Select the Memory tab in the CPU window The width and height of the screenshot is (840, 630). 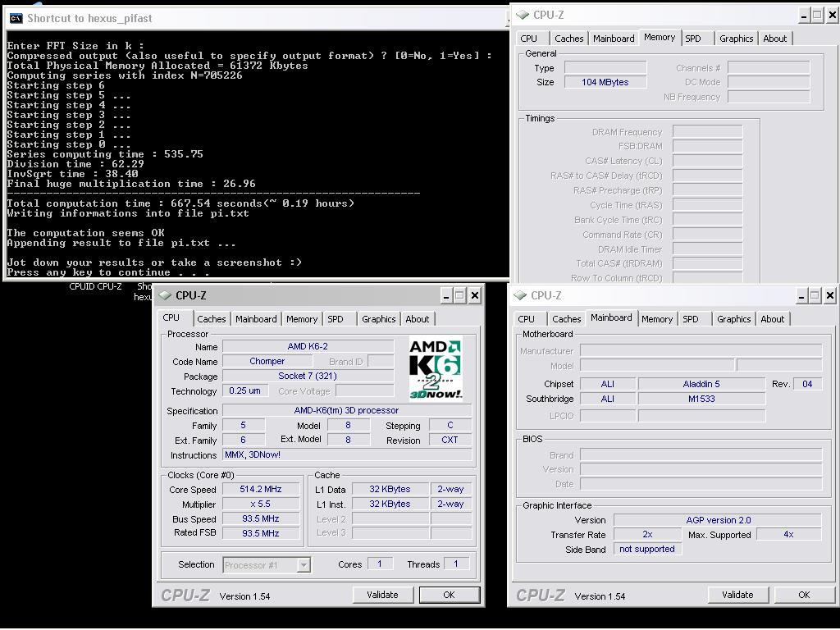click(302, 319)
